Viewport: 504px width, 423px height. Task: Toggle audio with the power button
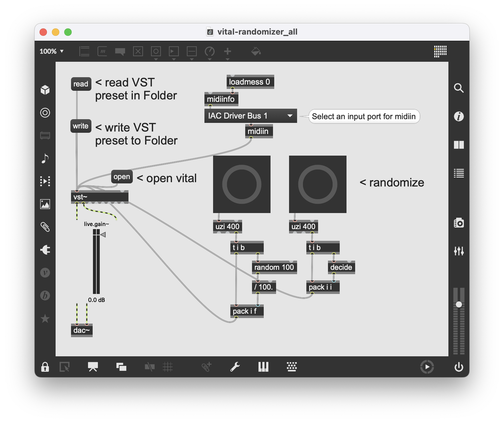pos(459,367)
